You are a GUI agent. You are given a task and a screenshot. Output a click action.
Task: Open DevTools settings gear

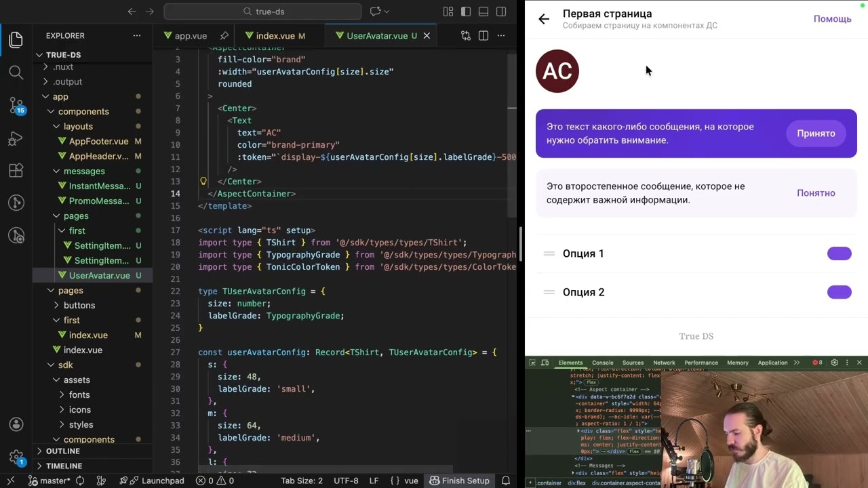coord(835,363)
